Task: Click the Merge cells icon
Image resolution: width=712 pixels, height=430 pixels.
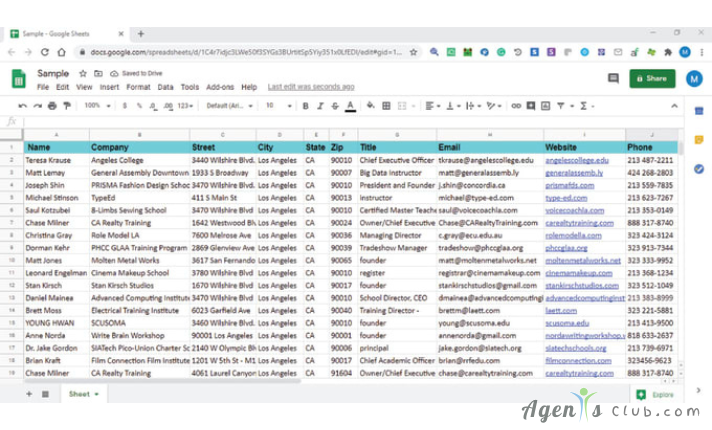Action: pyautogui.click(x=402, y=106)
